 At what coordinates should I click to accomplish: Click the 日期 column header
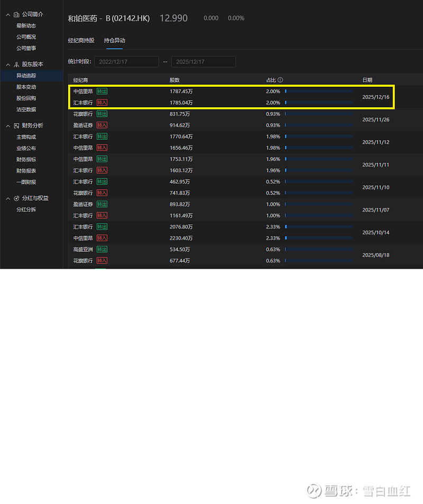tap(367, 80)
